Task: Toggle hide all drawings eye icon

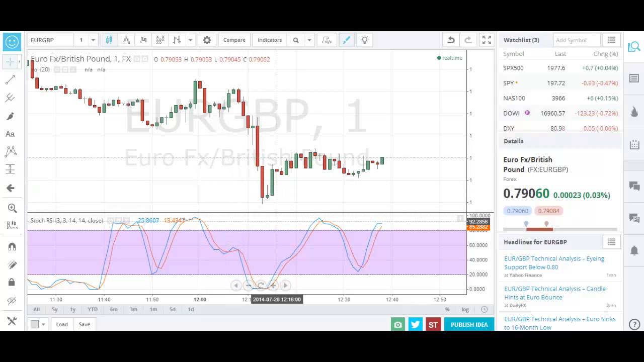Action: pos(12,301)
